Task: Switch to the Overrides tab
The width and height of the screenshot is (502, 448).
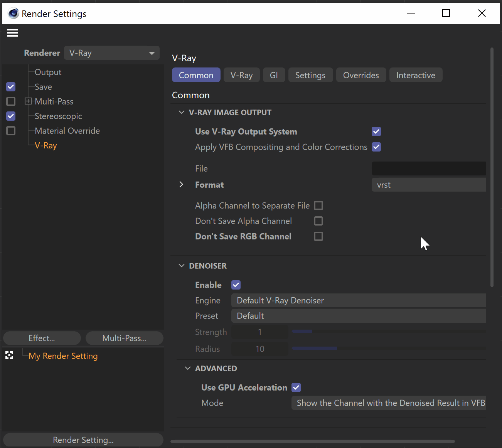Action: [361, 75]
